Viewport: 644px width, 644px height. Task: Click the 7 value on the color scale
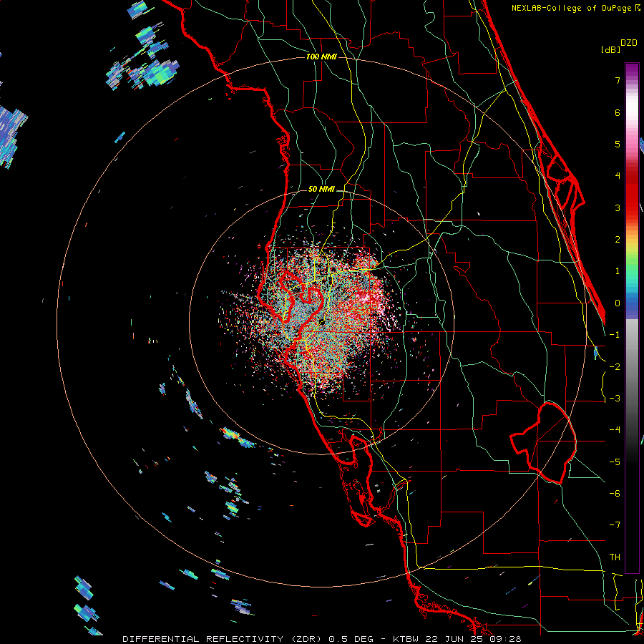tap(618, 80)
